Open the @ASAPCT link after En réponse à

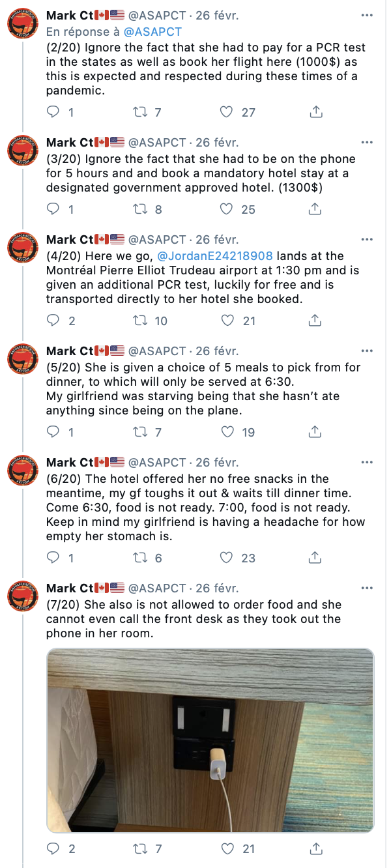click(153, 31)
